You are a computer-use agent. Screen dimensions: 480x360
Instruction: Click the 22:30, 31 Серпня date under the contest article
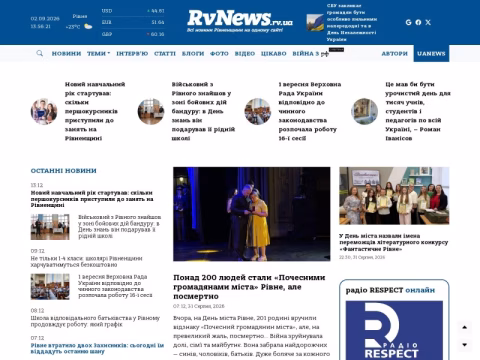(x=362, y=257)
